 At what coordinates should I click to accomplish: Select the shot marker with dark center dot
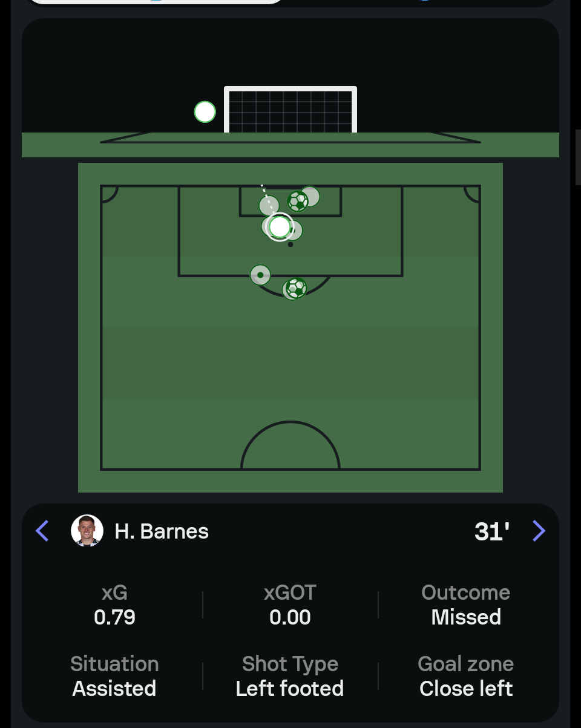pyautogui.click(x=260, y=275)
